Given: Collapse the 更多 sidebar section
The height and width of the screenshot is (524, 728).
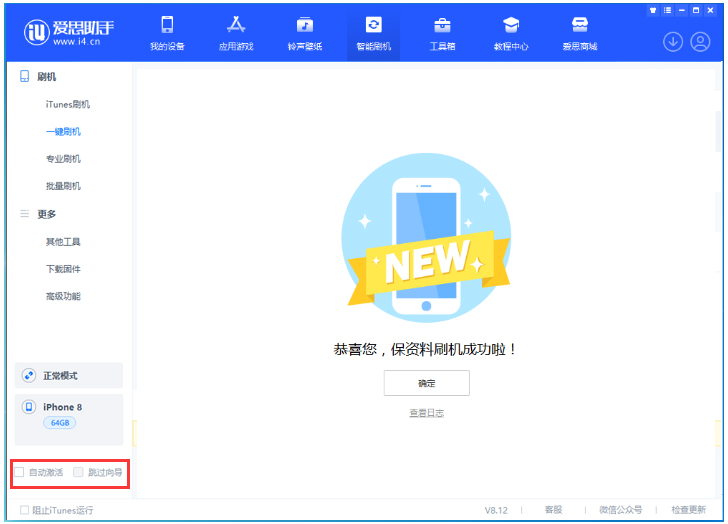Looking at the screenshot, I should pos(46,214).
